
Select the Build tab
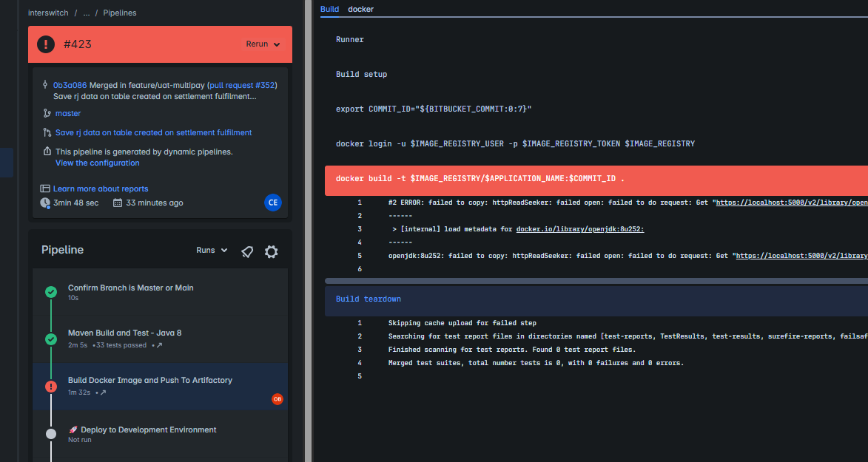[x=329, y=9]
